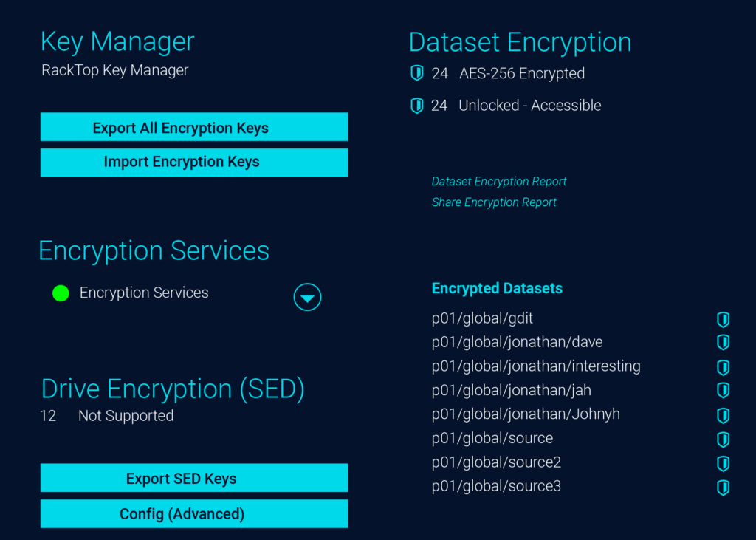
Task: Open Config (Advanced) for drive encryption
Action: (x=193, y=514)
